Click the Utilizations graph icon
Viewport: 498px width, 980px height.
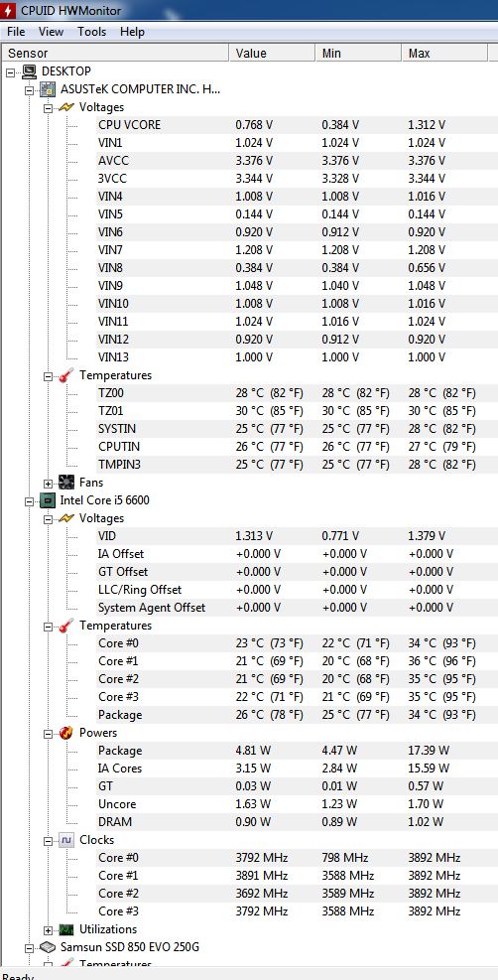point(66,929)
